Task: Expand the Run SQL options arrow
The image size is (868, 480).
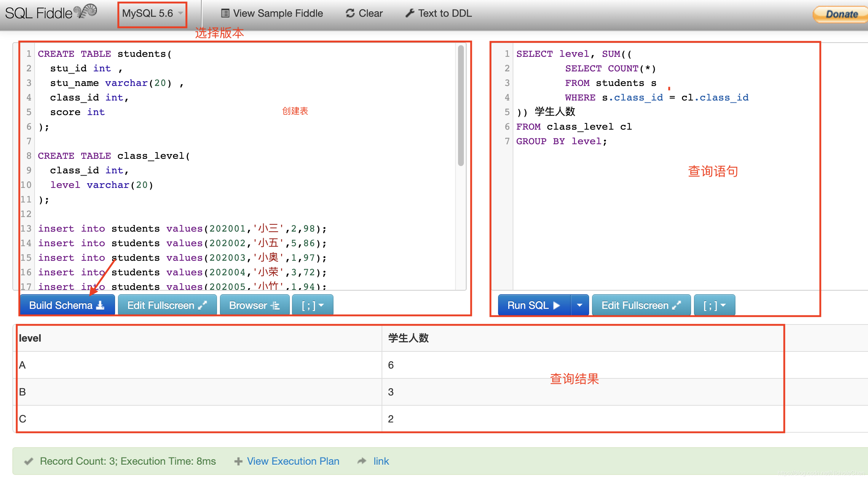Action: [x=580, y=305]
